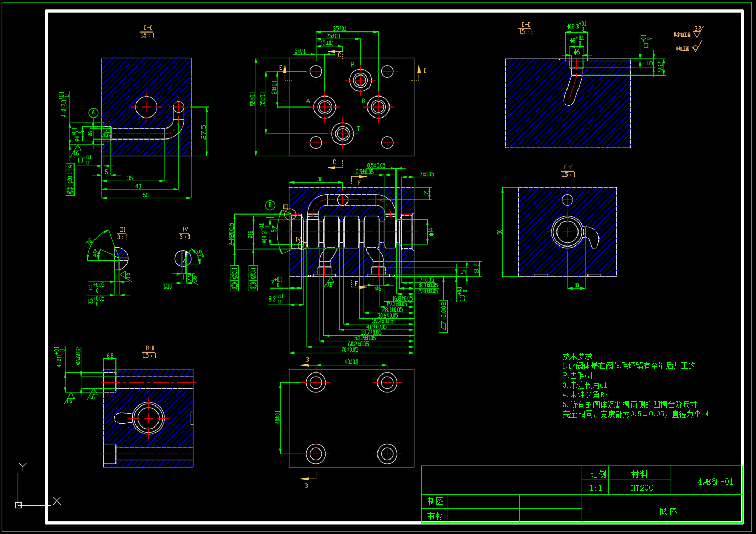Select the 19.3±0.05 dimension

coord(397,304)
